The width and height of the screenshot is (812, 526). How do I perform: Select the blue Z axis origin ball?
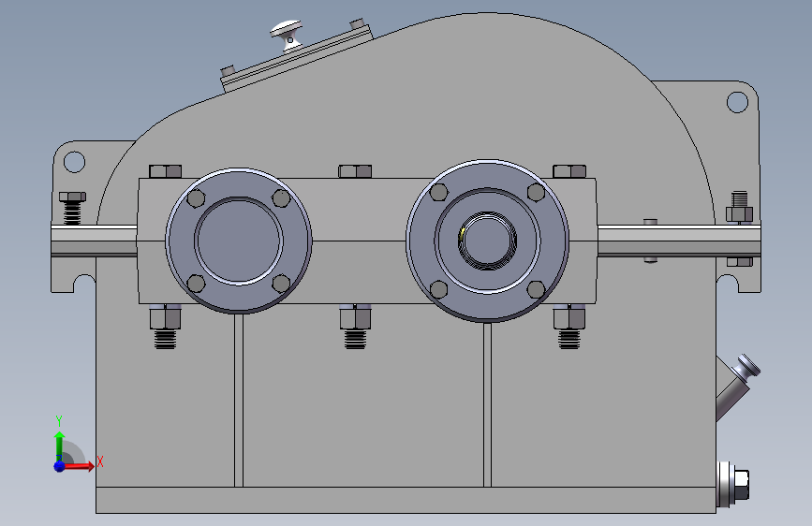(x=60, y=466)
